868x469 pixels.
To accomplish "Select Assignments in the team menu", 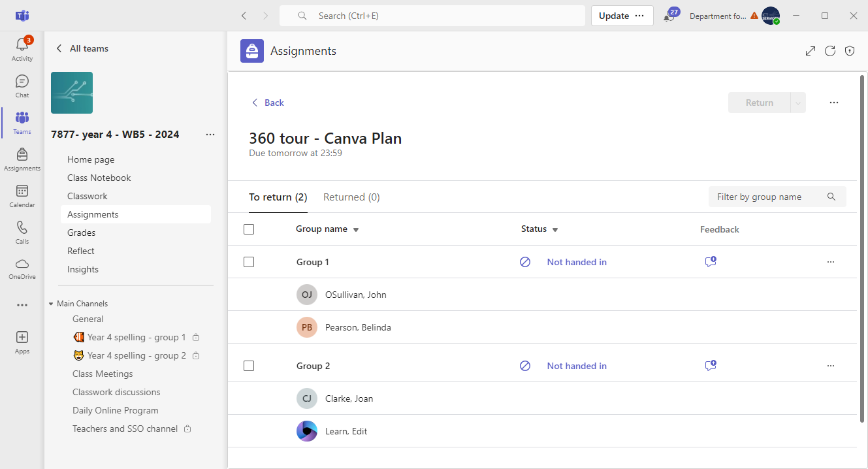I will click(x=136, y=214).
